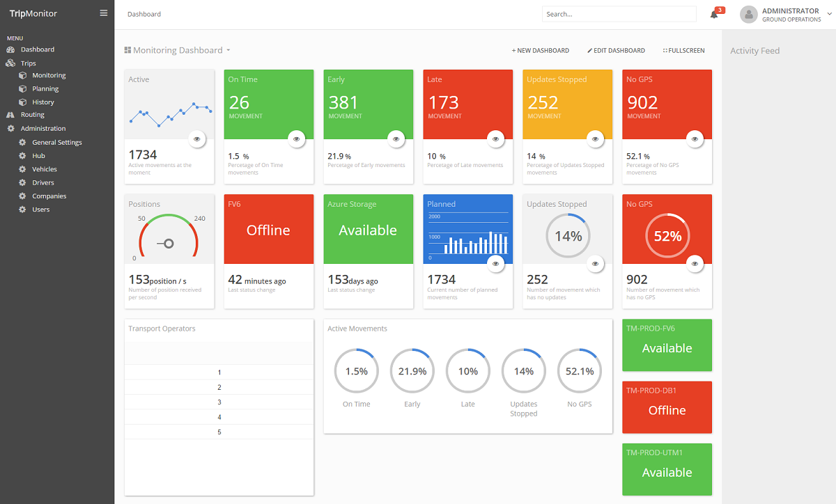
Task: Expand the Administrator account dropdown arrow
Action: click(828, 15)
